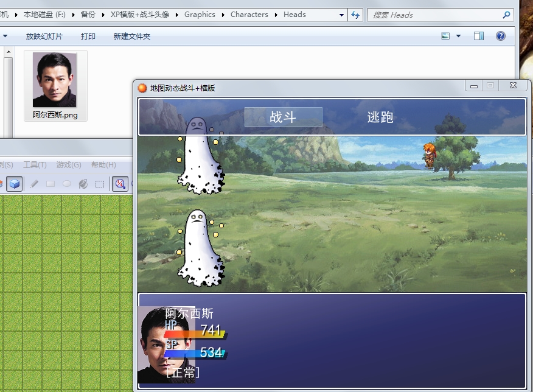Viewport: 533px width, 392px height.
Task: Open the Explorer help icon
Action: [x=500, y=36]
